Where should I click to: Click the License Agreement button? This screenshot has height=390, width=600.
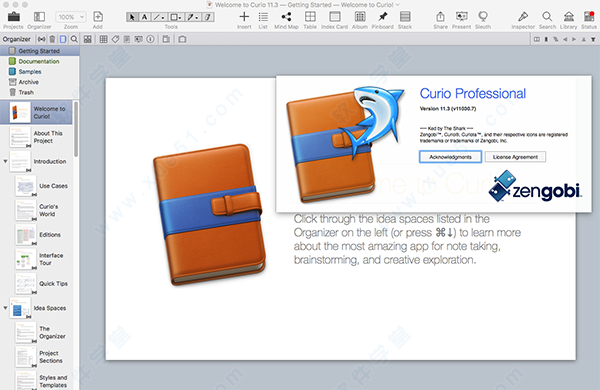515,157
